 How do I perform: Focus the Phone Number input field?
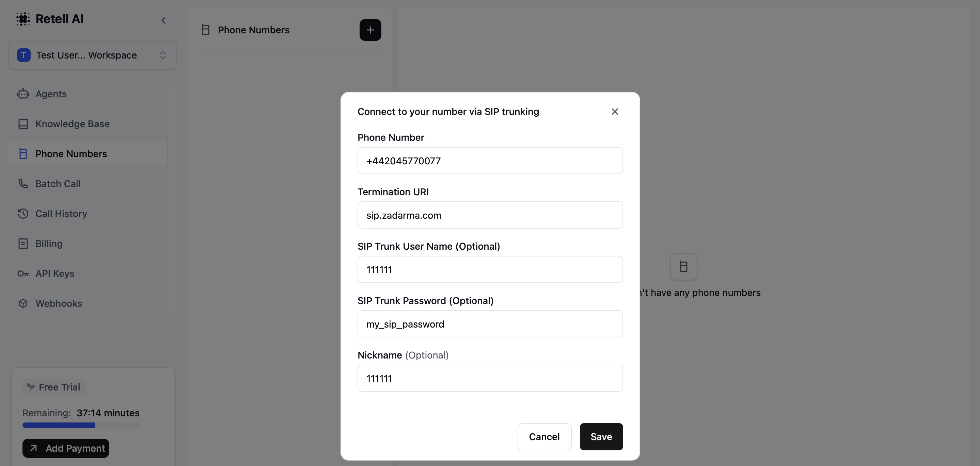(490, 161)
